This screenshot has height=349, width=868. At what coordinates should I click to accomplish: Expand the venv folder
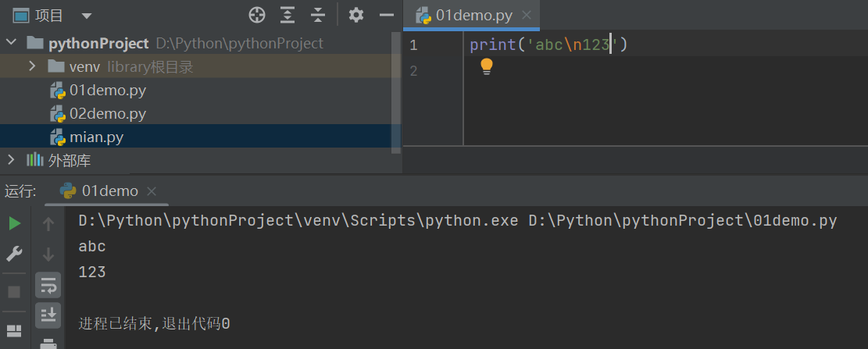click(32, 66)
